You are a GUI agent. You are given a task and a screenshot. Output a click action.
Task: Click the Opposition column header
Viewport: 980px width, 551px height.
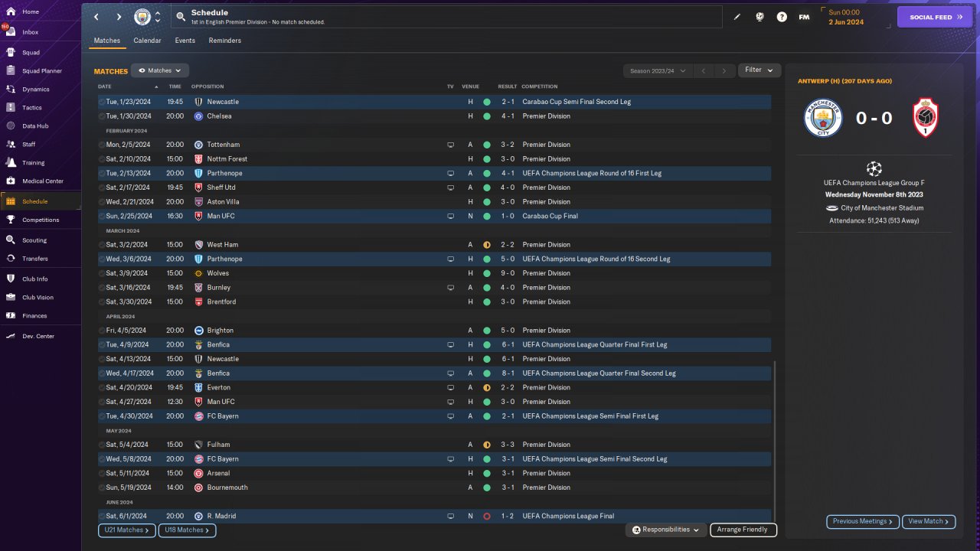[207, 86]
